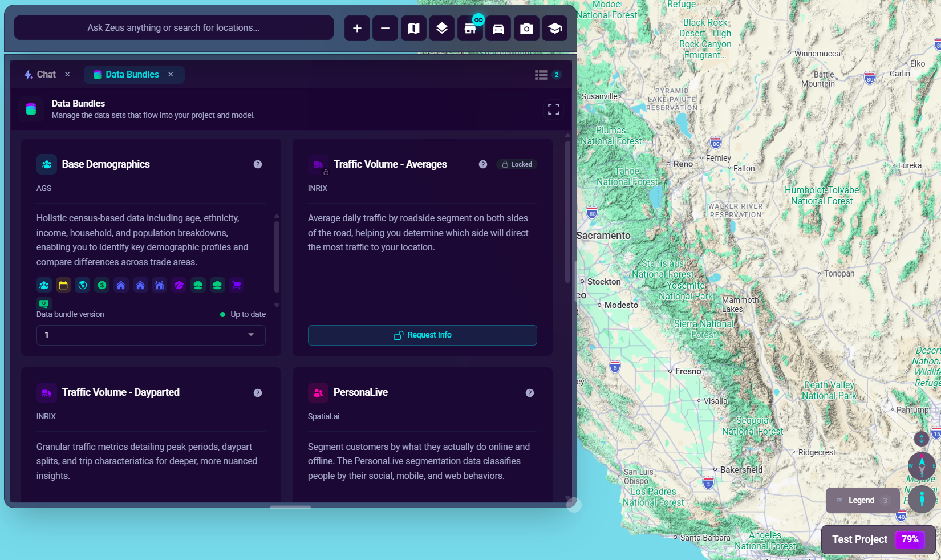Open the map style toolbar icon

[x=413, y=28]
